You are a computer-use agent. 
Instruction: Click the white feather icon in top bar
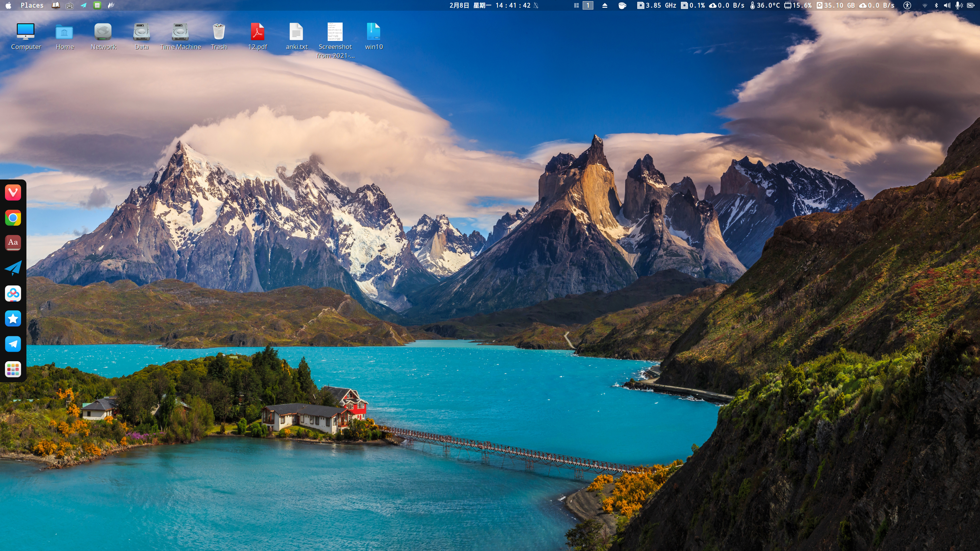(x=111, y=5)
